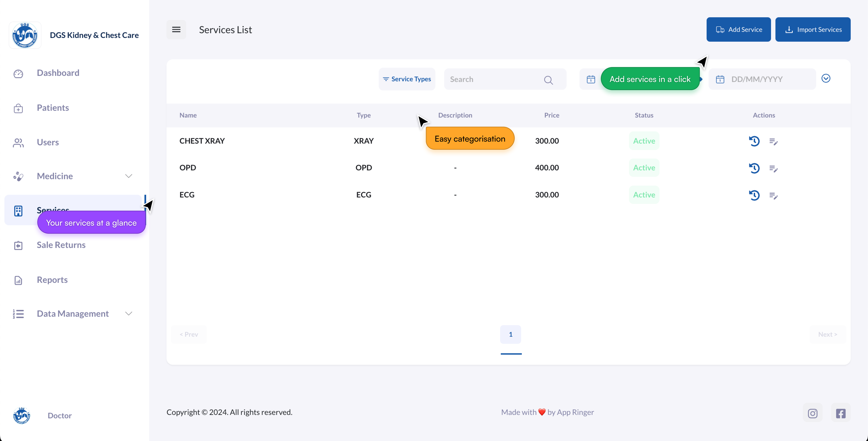Click the hamburger menu toggle icon
868x441 pixels.
[x=176, y=30]
